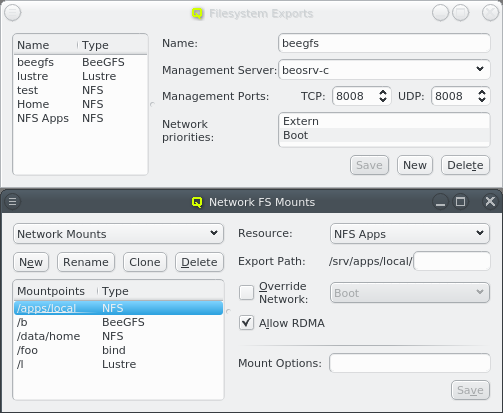Expand the Network Mounts combo box
The width and height of the screenshot is (503, 413).
point(118,234)
